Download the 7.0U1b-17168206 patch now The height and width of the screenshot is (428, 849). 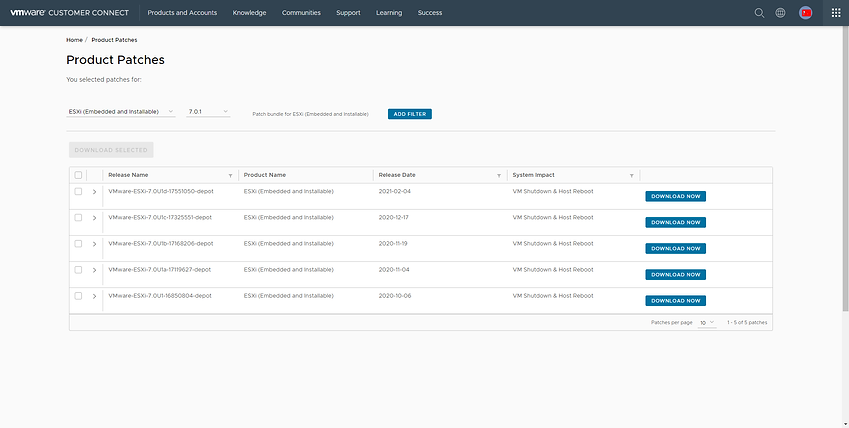click(x=676, y=248)
